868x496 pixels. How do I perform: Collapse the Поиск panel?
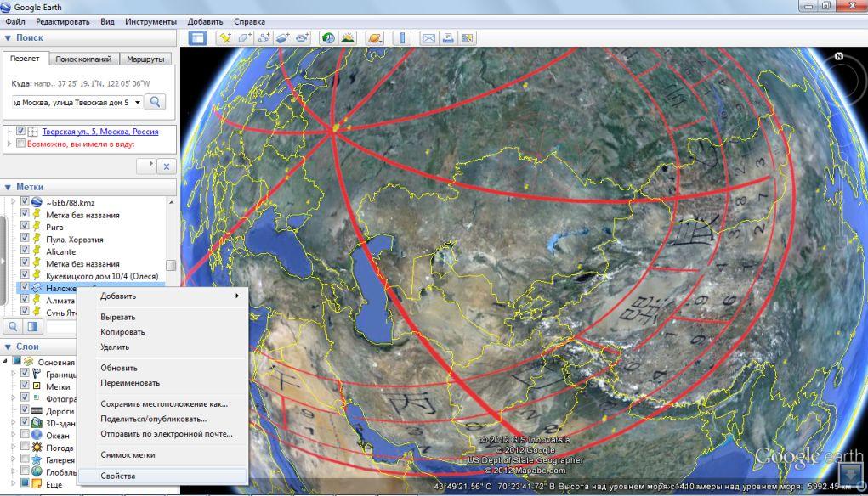(8, 37)
